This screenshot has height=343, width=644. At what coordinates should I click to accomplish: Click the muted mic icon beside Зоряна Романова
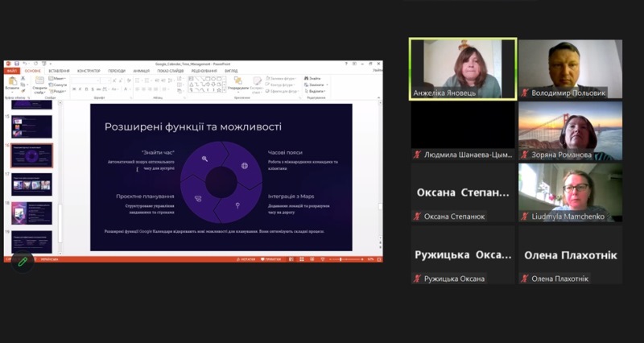[526, 155]
